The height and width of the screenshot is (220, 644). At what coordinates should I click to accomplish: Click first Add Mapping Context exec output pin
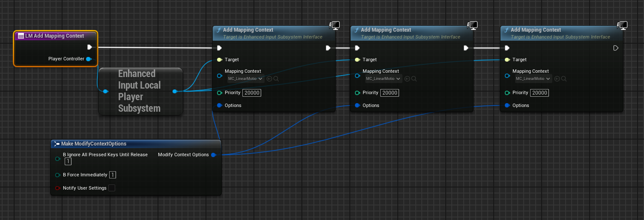tap(328, 48)
